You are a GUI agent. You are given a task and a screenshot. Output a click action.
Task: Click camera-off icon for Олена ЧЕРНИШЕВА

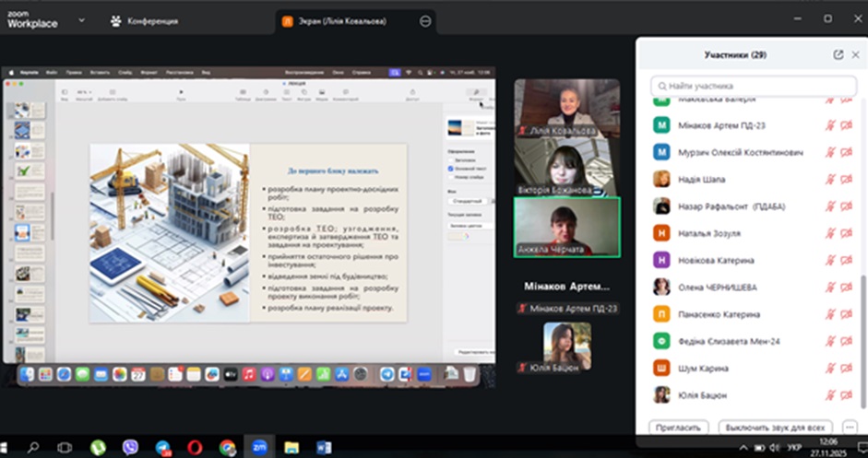(845, 288)
